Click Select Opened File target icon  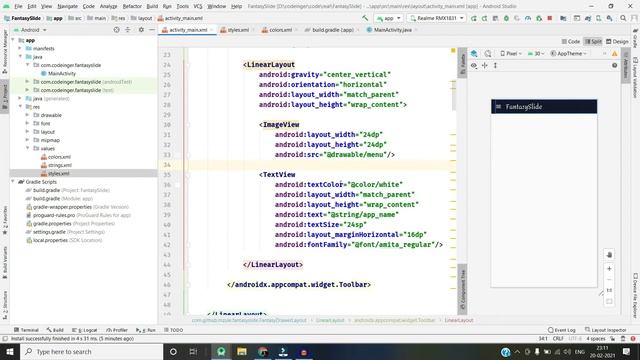(x=117, y=30)
